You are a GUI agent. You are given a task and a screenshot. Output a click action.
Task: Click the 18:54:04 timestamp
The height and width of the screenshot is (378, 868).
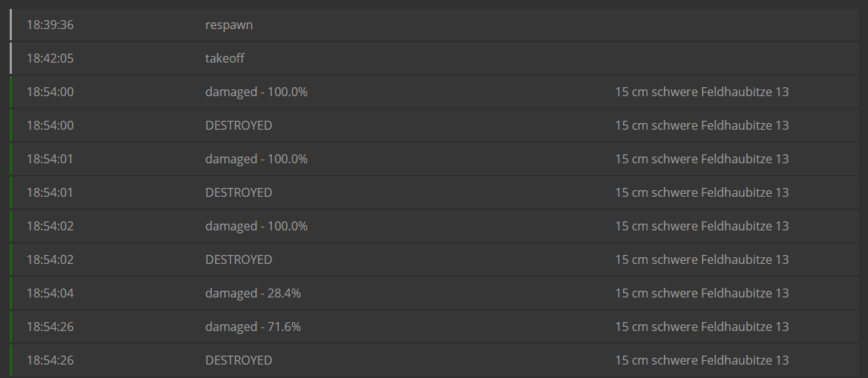click(50, 293)
